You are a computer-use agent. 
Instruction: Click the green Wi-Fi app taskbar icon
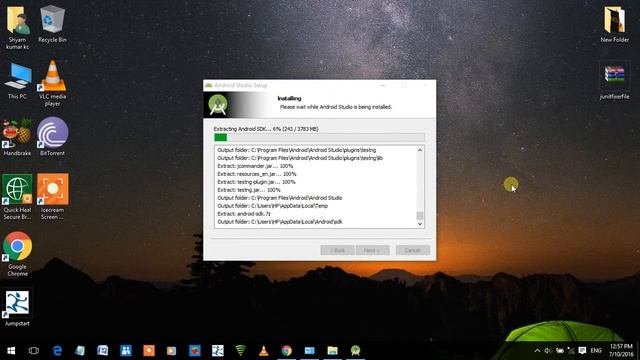coord(241,351)
